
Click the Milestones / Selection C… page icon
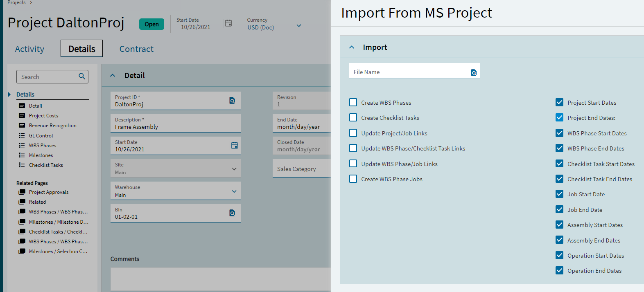pos(22,251)
